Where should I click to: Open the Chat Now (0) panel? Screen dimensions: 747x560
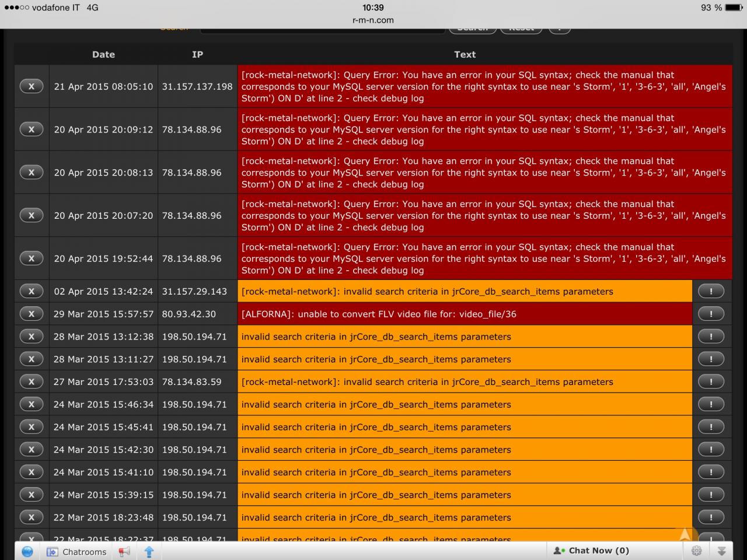(591, 551)
